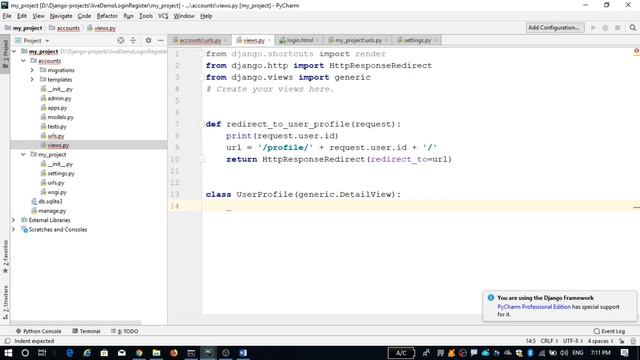Click the read-only lock icon in status bar
The width and height of the screenshot is (640, 360).
[x=621, y=341]
